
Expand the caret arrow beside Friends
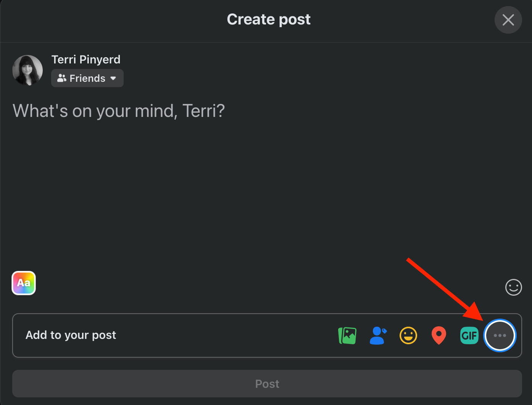click(x=113, y=78)
